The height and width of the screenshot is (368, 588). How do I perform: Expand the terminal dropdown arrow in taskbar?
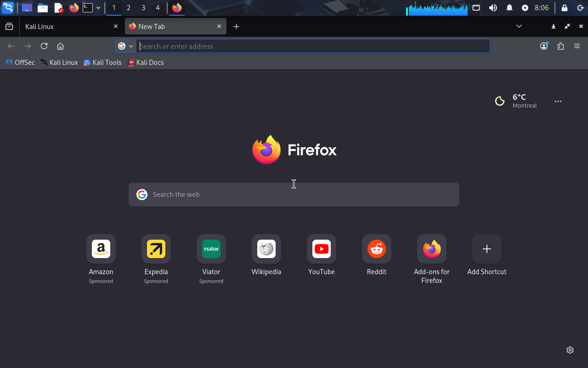pyautogui.click(x=98, y=8)
